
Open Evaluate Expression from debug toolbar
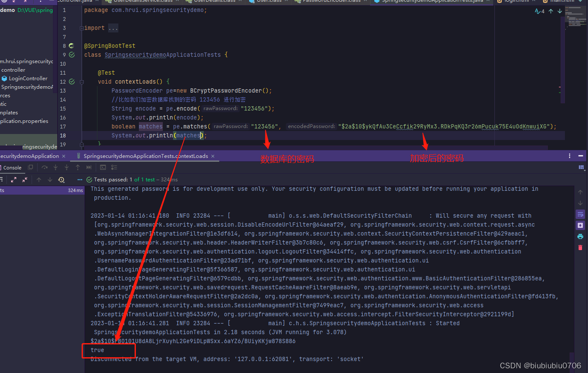[103, 168]
